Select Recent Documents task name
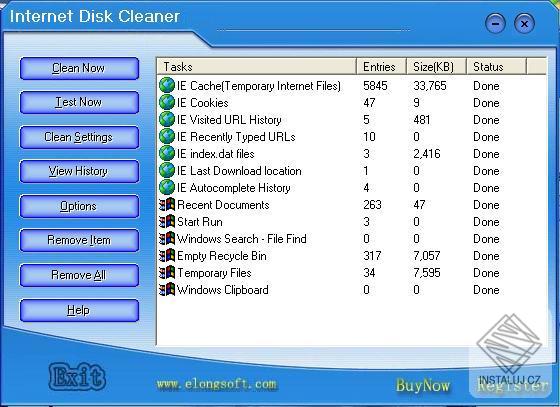 tap(223, 205)
